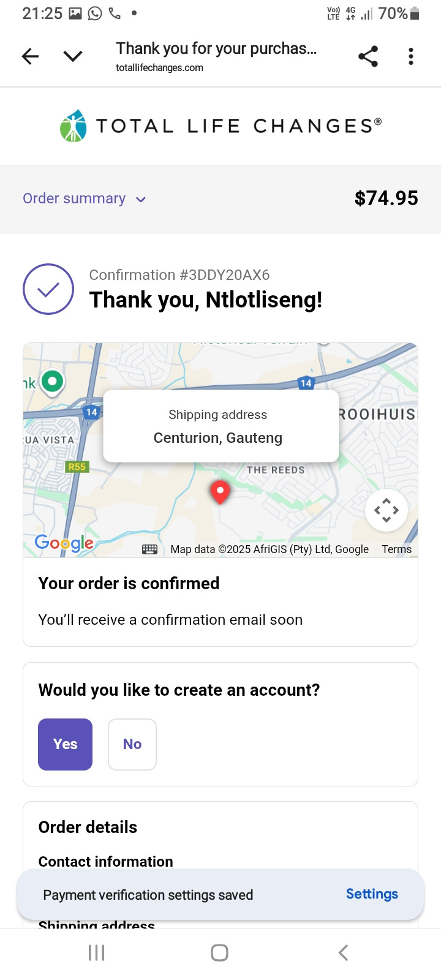The width and height of the screenshot is (441, 980).
Task: Open the share icon in the top bar
Action: tap(368, 57)
